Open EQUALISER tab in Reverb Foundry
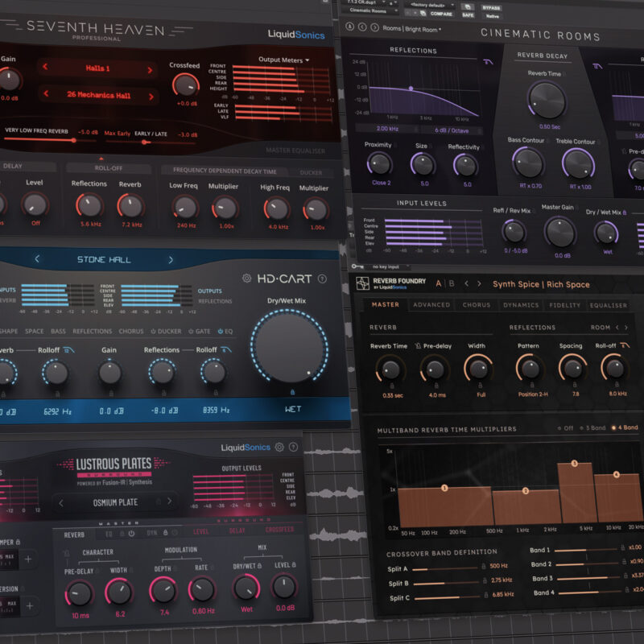Viewport: 644px width, 644px height. point(609,306)
